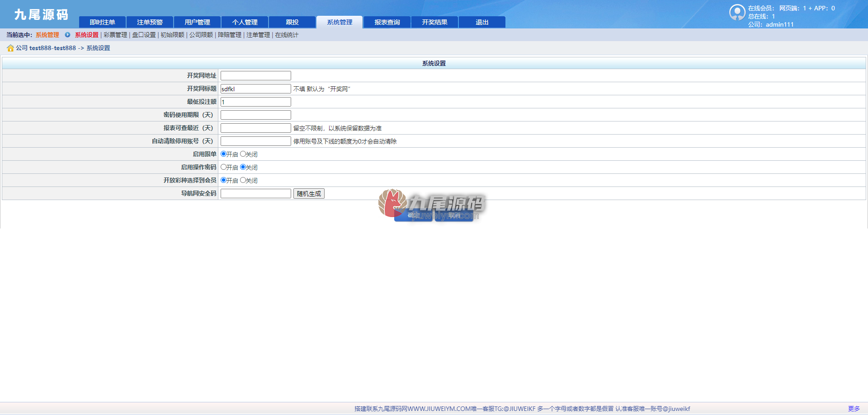Focus the 开奖网地址 input field
The height and width of the screenshot is (415, 868).
tap(256, 76)
